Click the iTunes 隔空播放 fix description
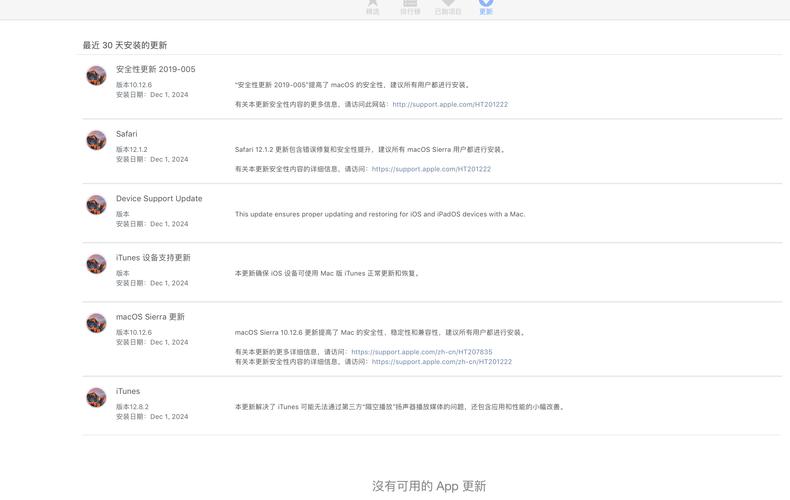 tap(400, 406)
